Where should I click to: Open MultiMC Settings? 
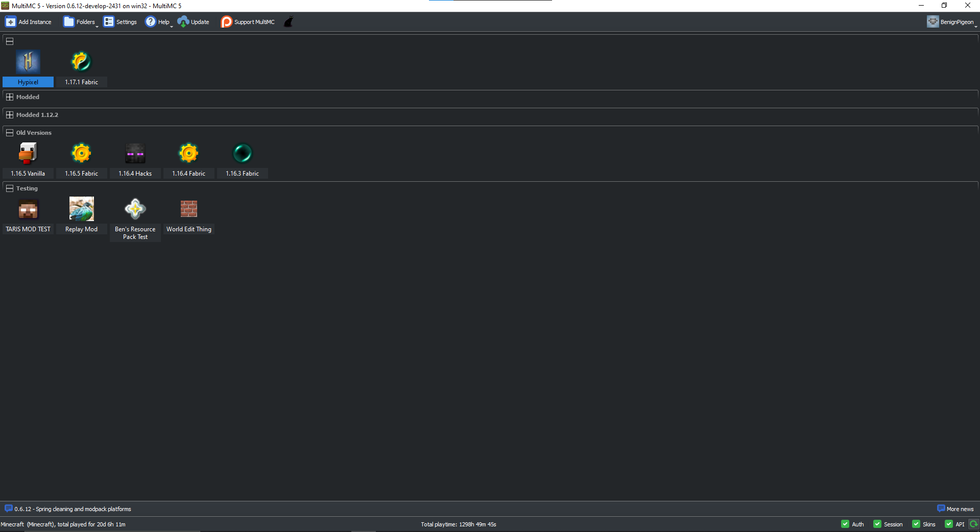click(120, 22)
